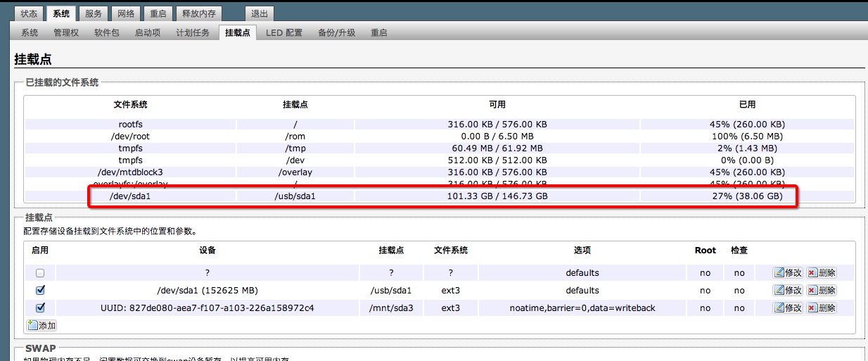This screenshot has height=361, width=868.
Task: Open the 网络 top tab
Action: (x=127, y=13)
